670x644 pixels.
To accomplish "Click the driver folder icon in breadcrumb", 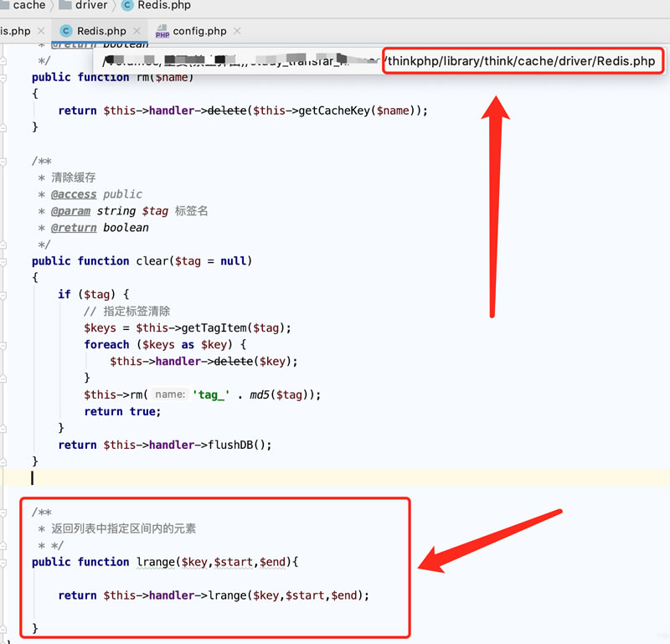I will (64, 5).
